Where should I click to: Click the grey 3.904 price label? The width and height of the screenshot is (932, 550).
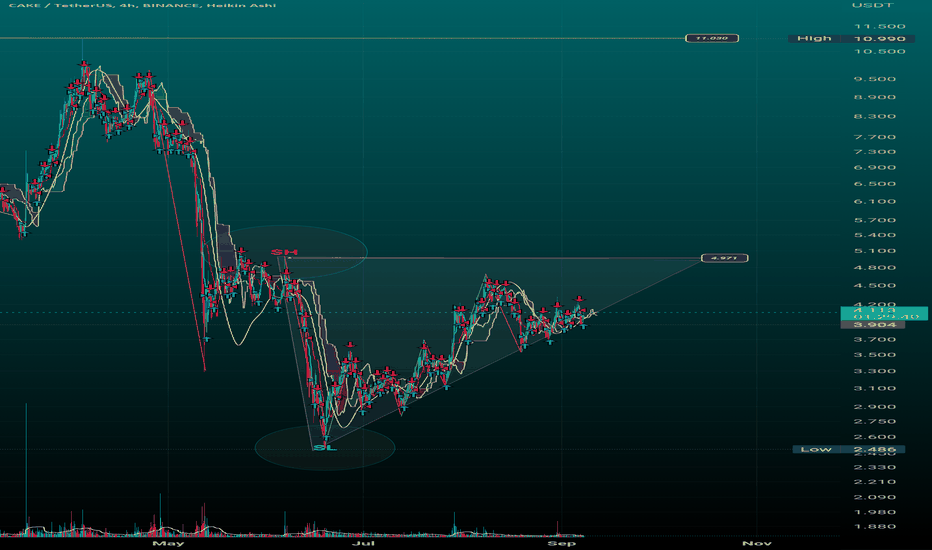[x=873, y=325]
